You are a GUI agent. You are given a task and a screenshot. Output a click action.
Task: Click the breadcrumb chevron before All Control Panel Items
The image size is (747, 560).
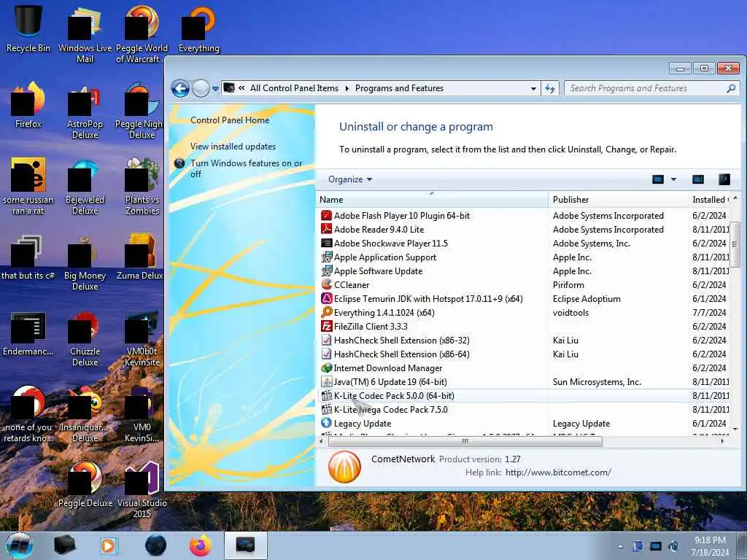pyautogui.click(x=241, y=88)
